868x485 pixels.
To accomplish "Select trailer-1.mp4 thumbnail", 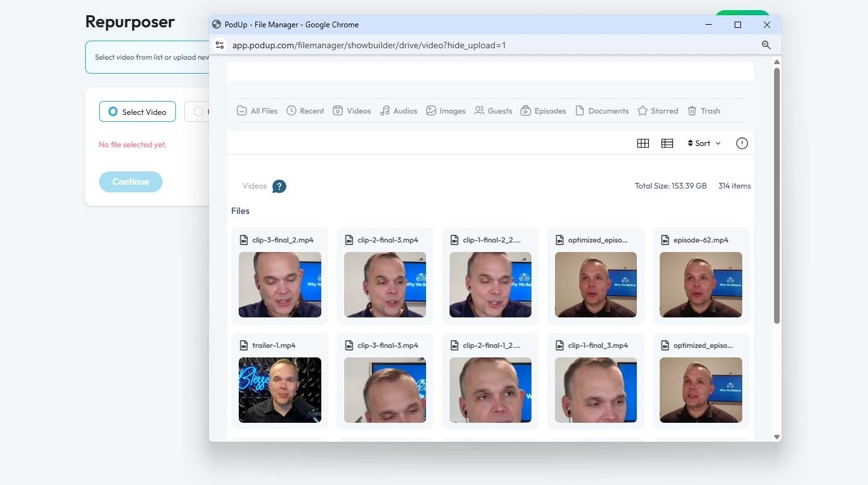I will point(280,390).
